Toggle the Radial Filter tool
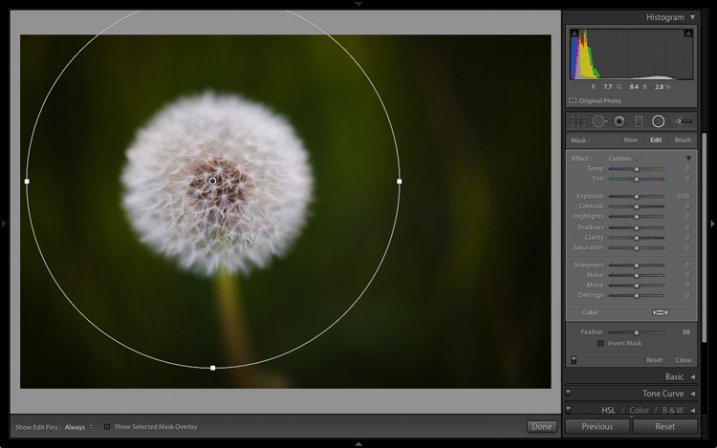 (658, 121)
